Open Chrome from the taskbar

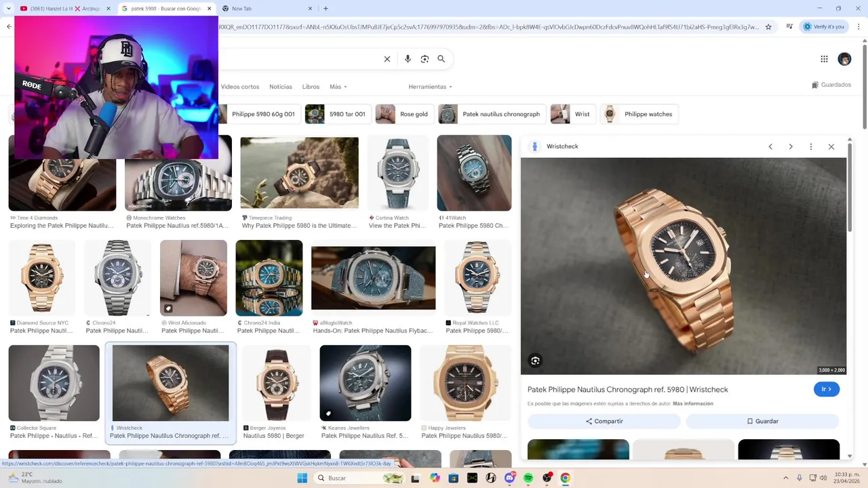click(565, 478)
